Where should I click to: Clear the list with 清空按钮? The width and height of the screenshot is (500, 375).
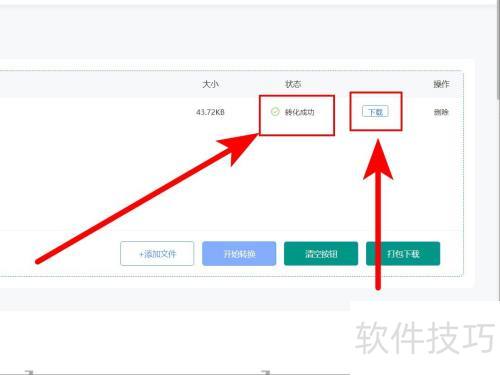click(x=321, y=254)
